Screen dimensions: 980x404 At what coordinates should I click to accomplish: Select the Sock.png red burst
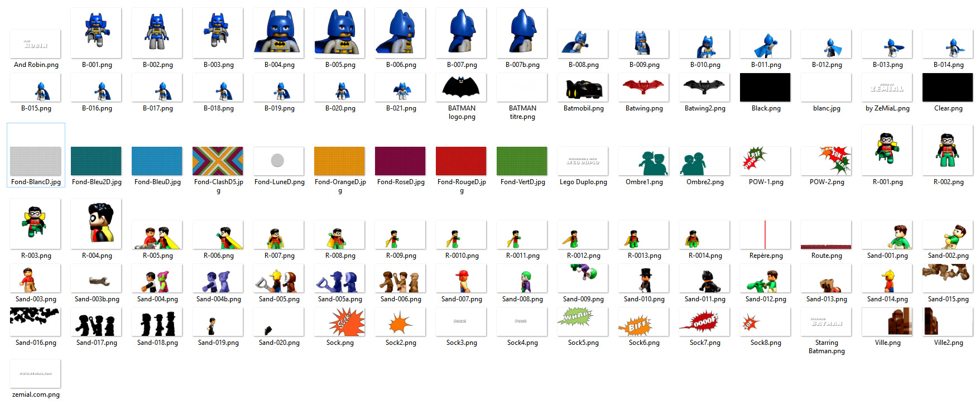coord(340,322)
